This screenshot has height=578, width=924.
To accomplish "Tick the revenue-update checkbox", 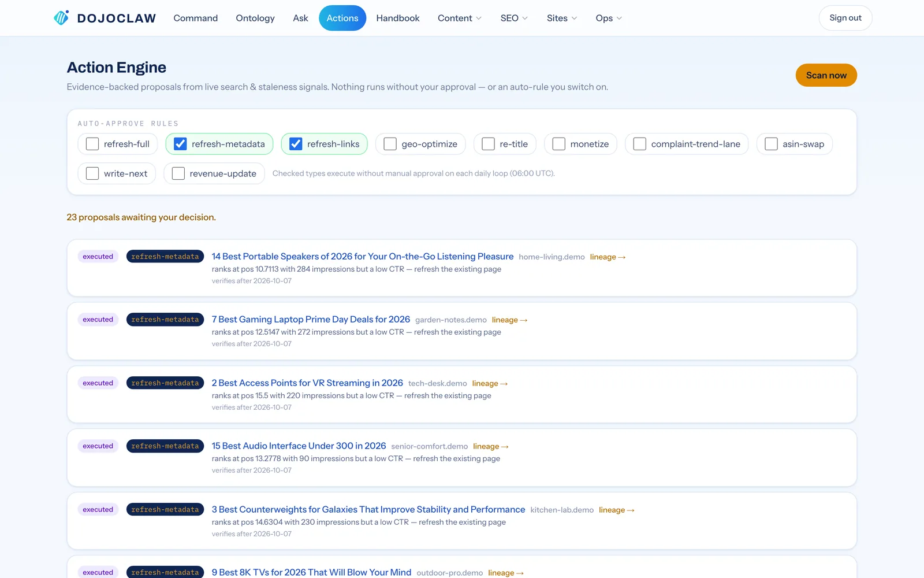I will [178, 173].
